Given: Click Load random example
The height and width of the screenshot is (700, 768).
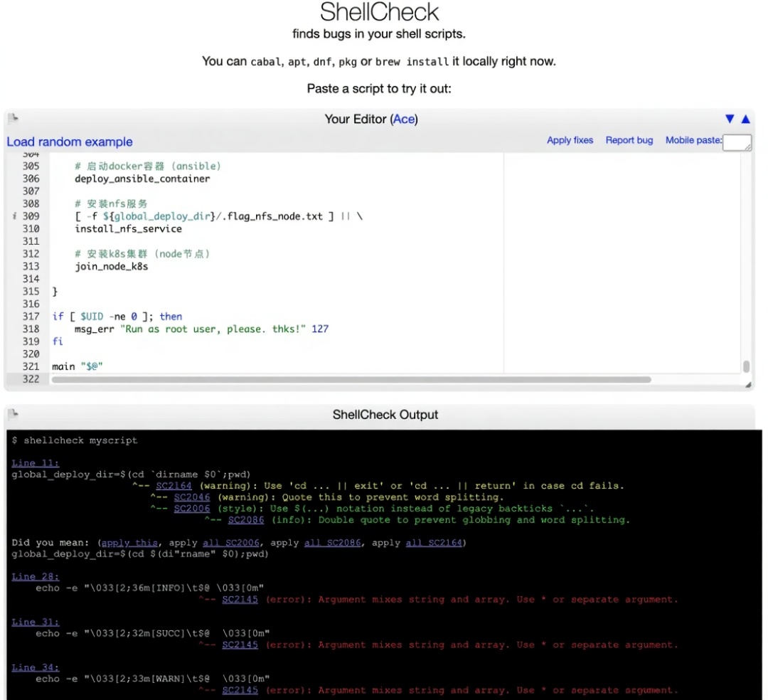Looking at the screenshot, I should tap(70, 142).
